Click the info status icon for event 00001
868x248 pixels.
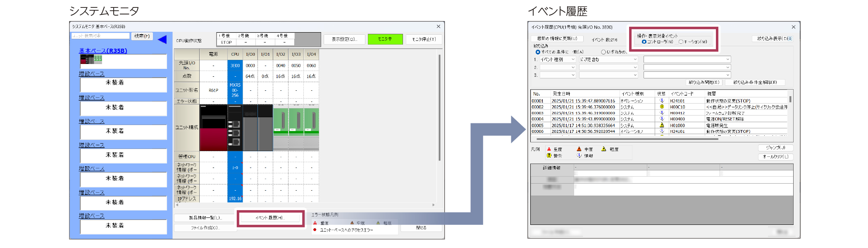661,100
